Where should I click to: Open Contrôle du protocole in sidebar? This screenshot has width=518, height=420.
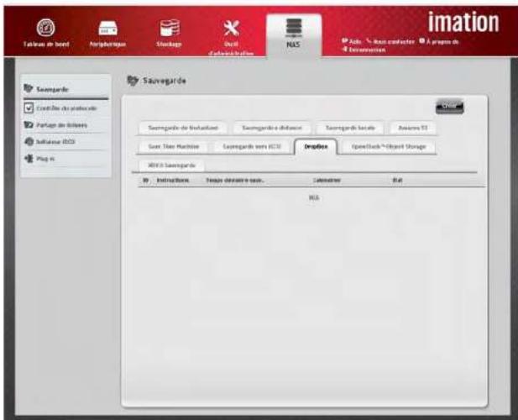65,108
